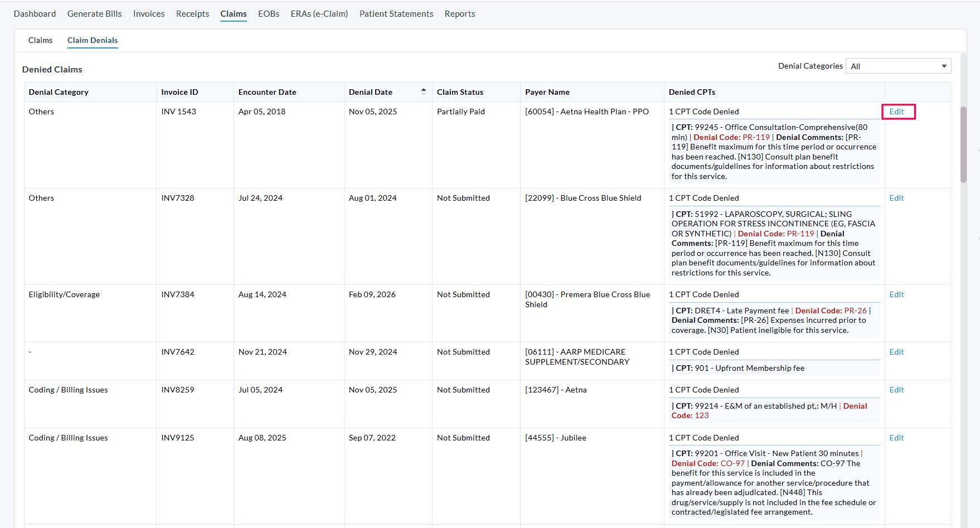Edit denial for invoice INV7328

point(896,198)
